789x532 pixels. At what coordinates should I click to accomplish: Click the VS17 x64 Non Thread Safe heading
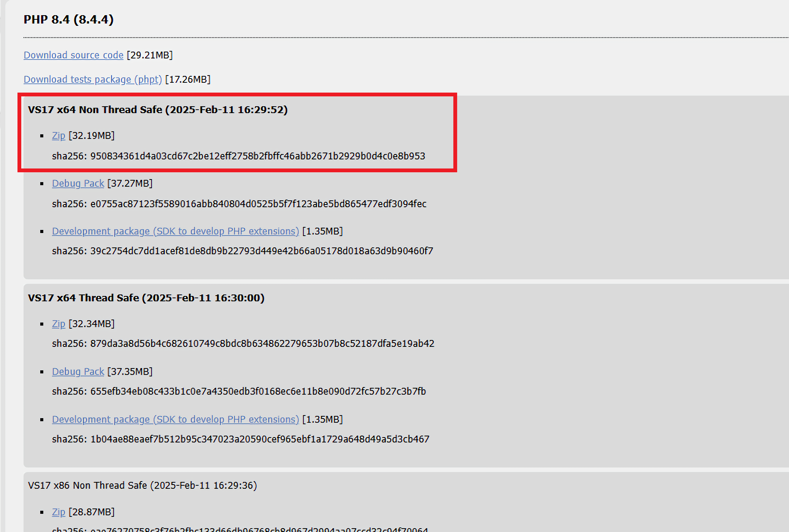[x=158, y=110]
